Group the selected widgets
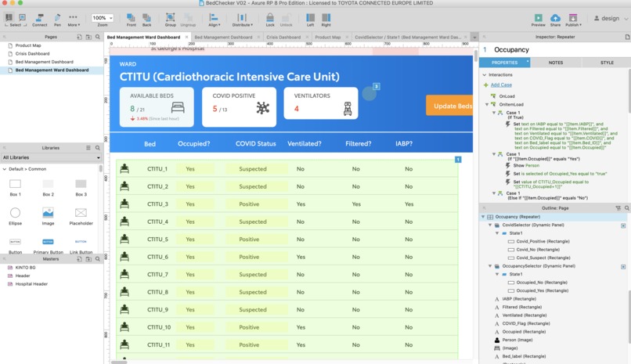This screenshot has height=364, width=631. point(170,20)
